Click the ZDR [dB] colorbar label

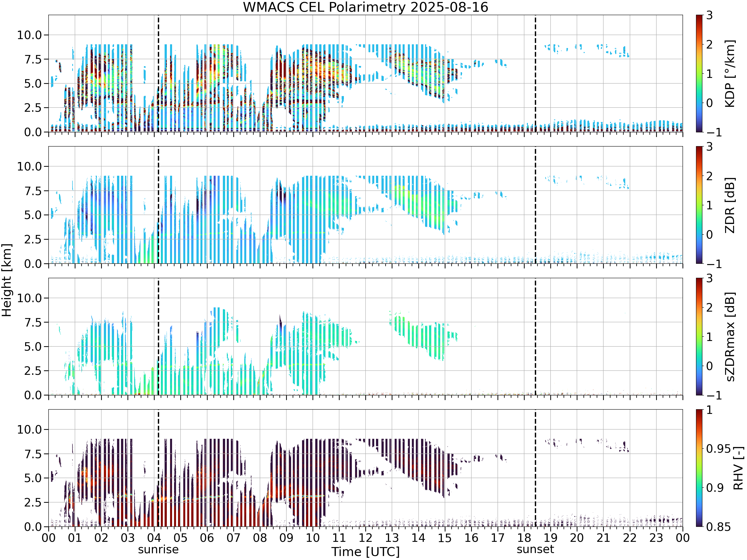pos(730,205)
